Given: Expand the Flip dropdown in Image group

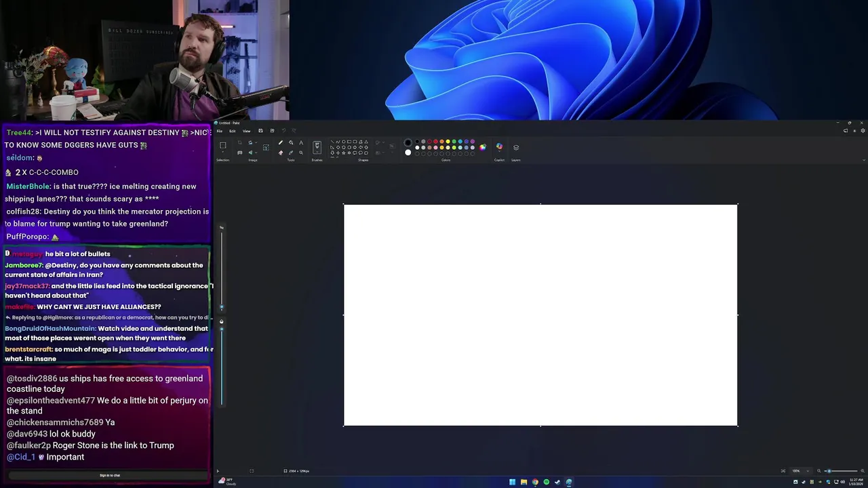Looking at the screenshot, I should (x=256, y=152).
